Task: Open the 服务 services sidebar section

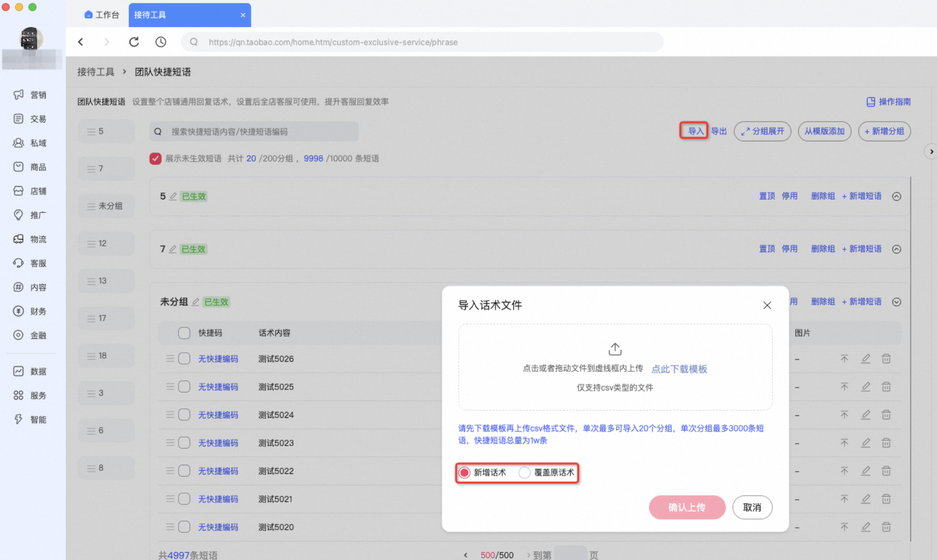Action: click(x=30, y=395)
